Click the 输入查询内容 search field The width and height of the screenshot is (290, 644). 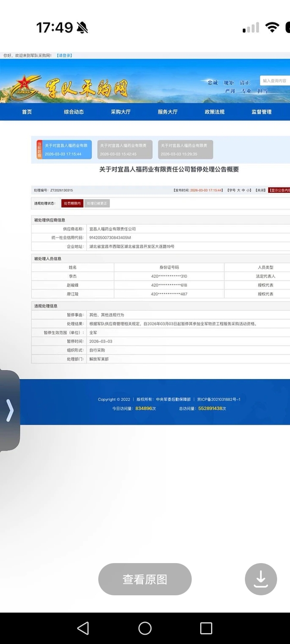click(x=275, y=80)
